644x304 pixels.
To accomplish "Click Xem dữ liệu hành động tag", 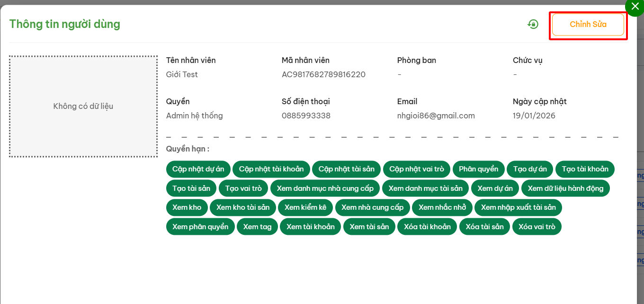I will 565,188.
